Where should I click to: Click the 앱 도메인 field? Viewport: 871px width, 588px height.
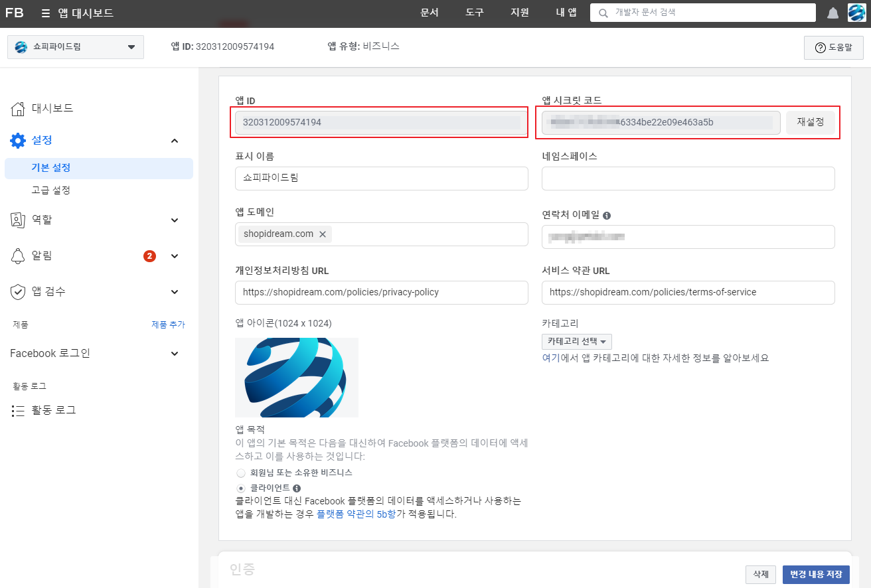pos(382,234)
